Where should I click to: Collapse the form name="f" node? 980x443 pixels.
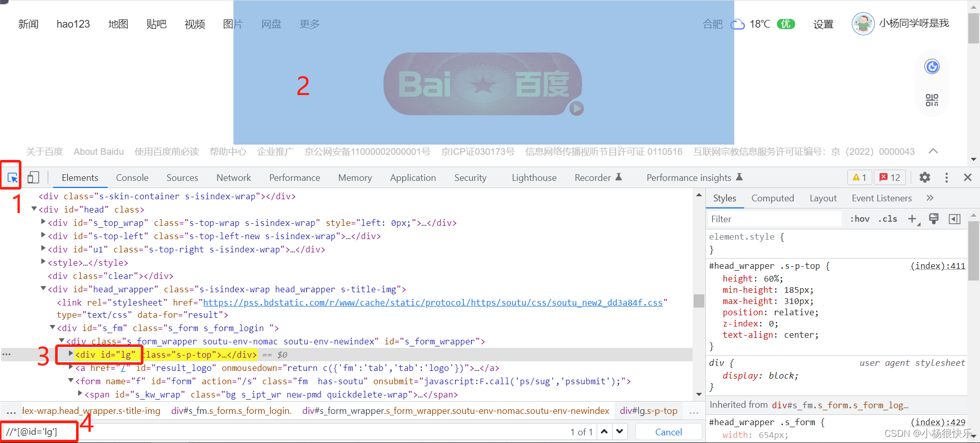click(x=71, y=381)
